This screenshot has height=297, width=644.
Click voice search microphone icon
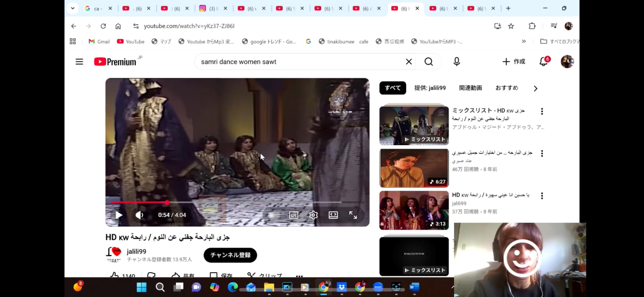tap(457, 61)
